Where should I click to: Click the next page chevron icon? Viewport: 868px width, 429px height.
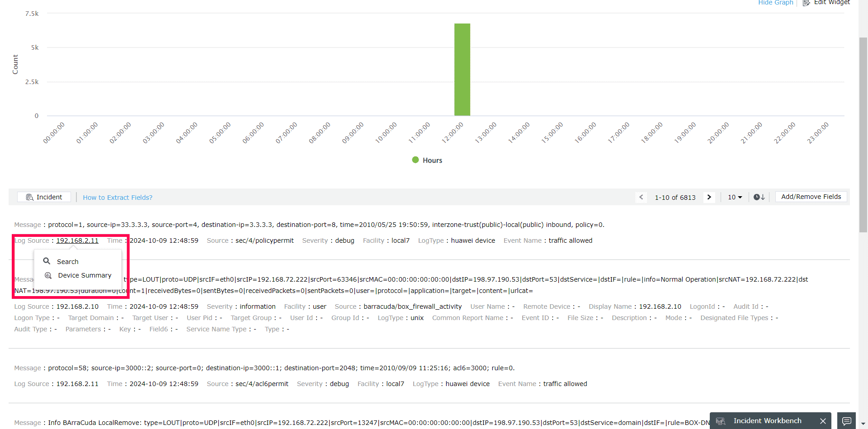click(709, 197)
